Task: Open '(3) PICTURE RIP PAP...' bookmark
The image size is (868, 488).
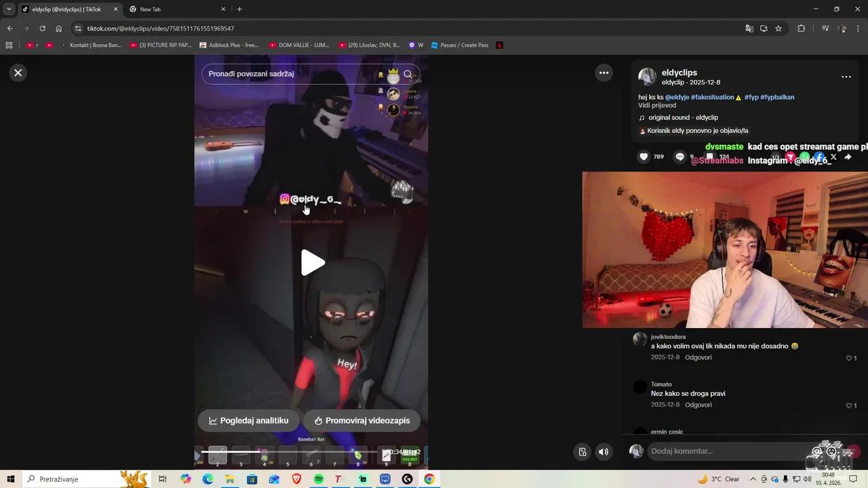Action: 160,45
